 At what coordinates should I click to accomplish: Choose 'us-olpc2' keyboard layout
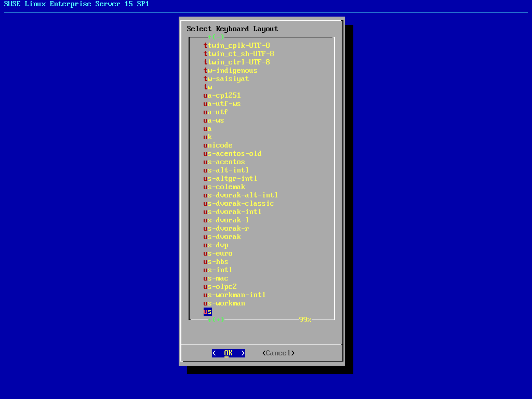pos(220,287)
